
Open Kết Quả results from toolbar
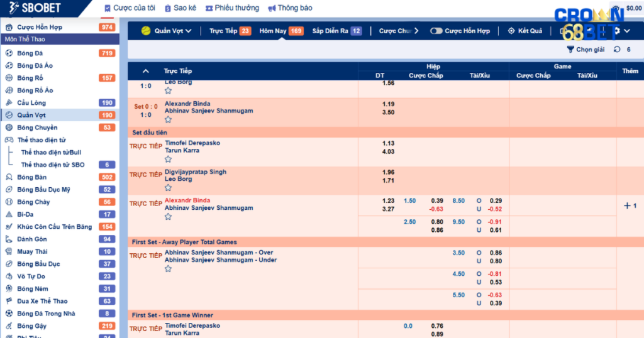click(x=525, y=31)
